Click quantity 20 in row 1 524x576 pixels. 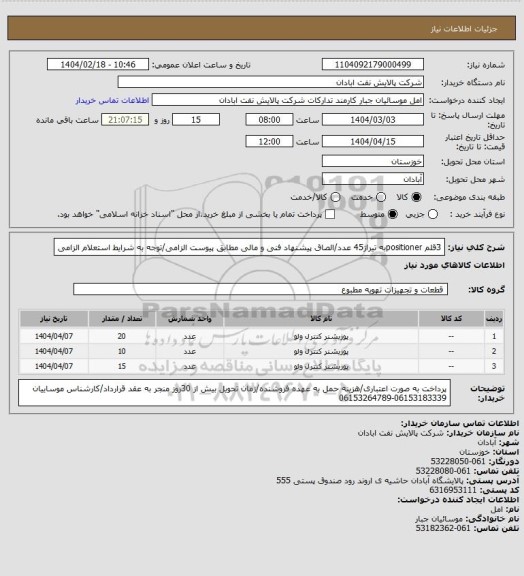click(122, 336)
